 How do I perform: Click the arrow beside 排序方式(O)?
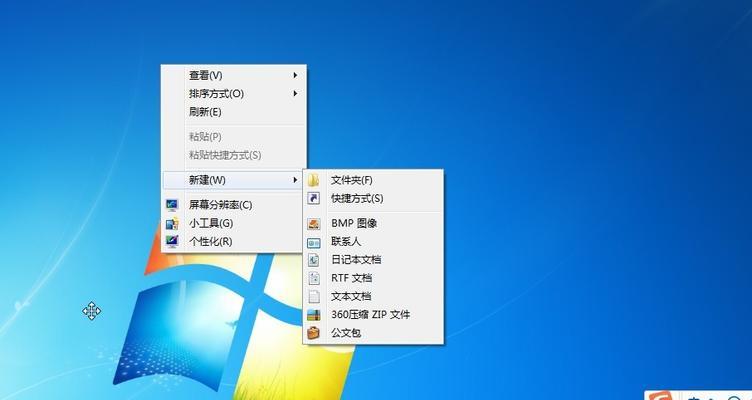click(x=295, y=94)
